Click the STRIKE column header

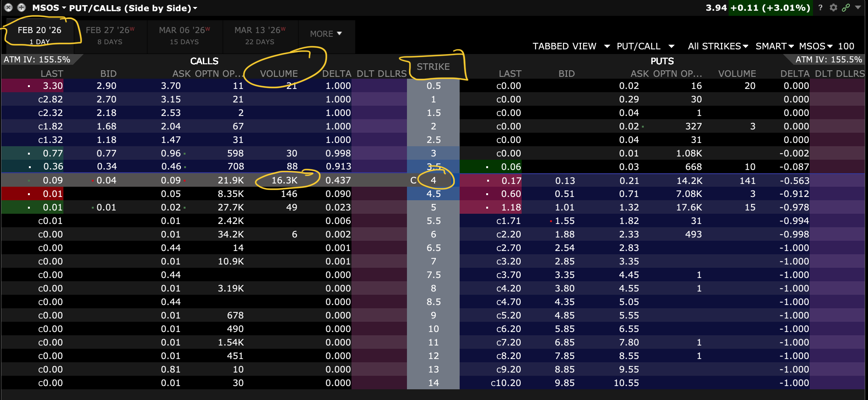click(433, 67)
